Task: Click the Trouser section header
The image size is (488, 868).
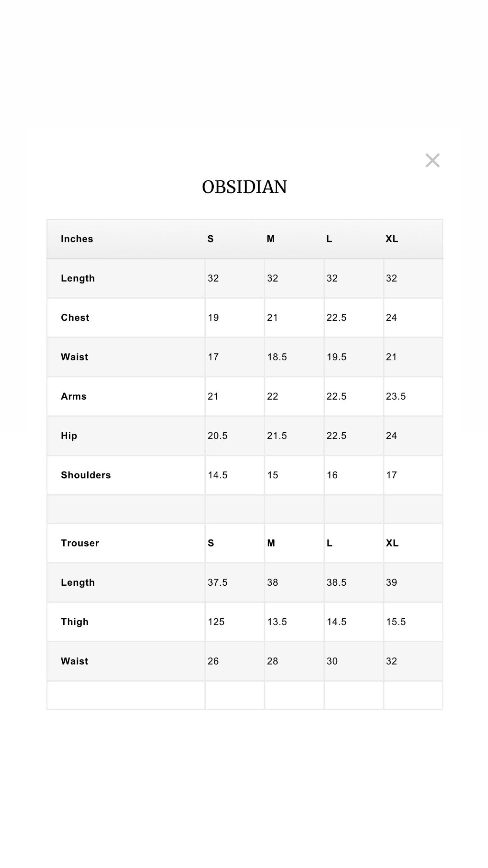Action: [80, 543]
